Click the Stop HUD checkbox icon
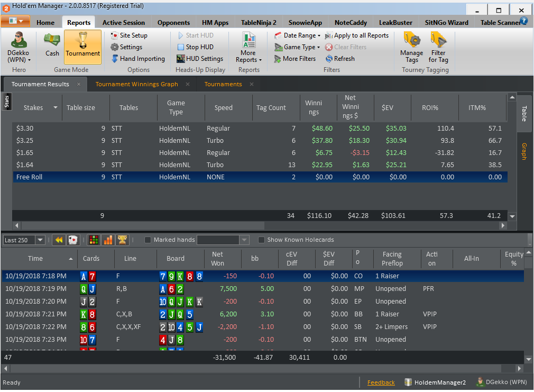Viewport: 534px width, 392px height. (181, 47)
